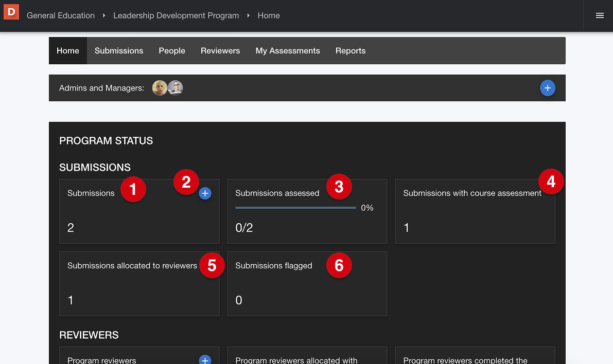Click the first admin avatar thumbnail
The height and width of the screenshot is (364, 613).
(160, 87)
